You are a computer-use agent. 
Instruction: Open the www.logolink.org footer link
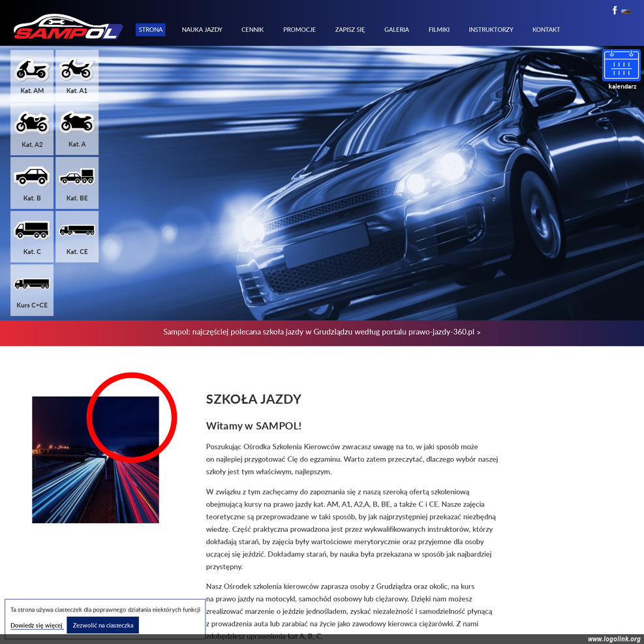tap(613, 639)
